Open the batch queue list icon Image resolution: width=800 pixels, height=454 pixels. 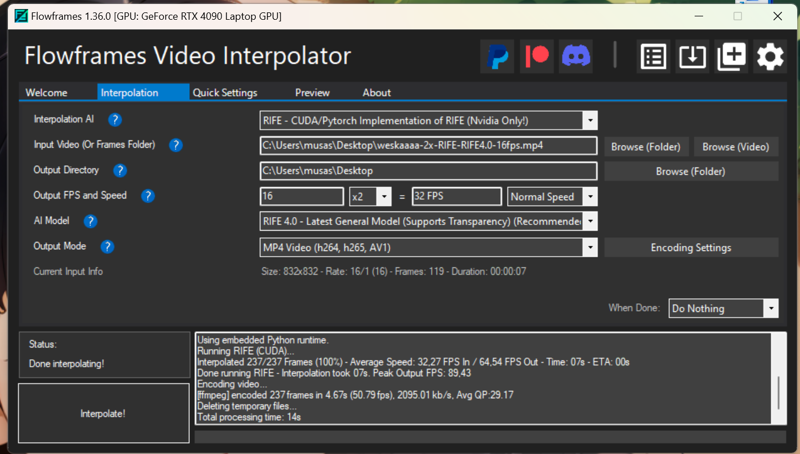(x=653, y=56)
